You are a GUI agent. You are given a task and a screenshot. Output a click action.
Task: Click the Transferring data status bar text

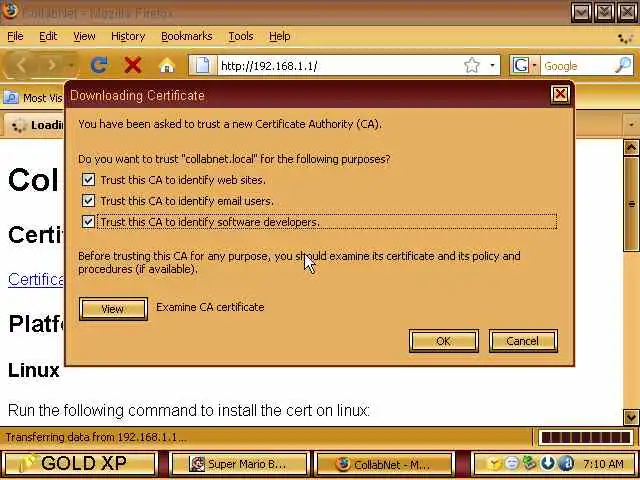[96, 438]
